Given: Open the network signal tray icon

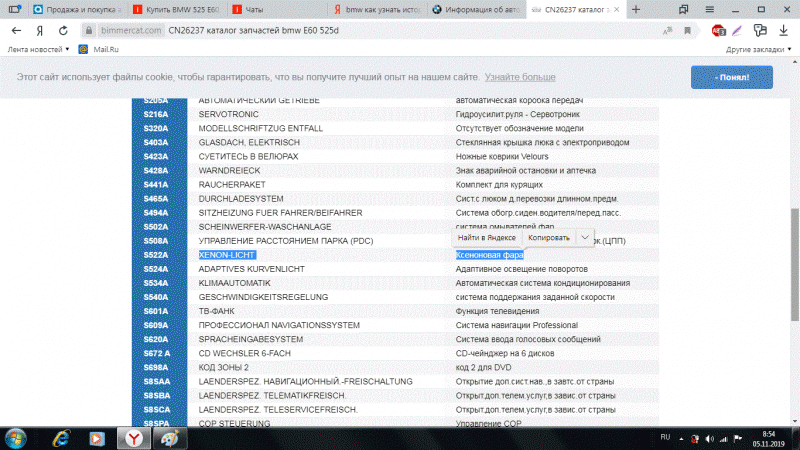Looking at the screenshot, I should (723, 439).
